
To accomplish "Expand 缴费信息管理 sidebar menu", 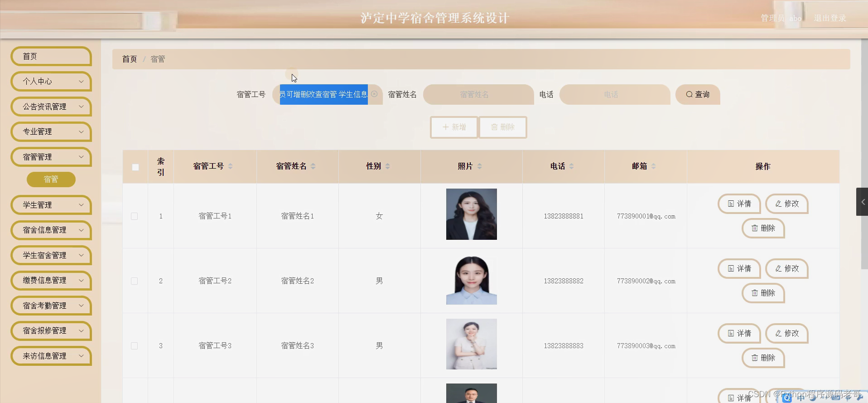I will point(51,281).
